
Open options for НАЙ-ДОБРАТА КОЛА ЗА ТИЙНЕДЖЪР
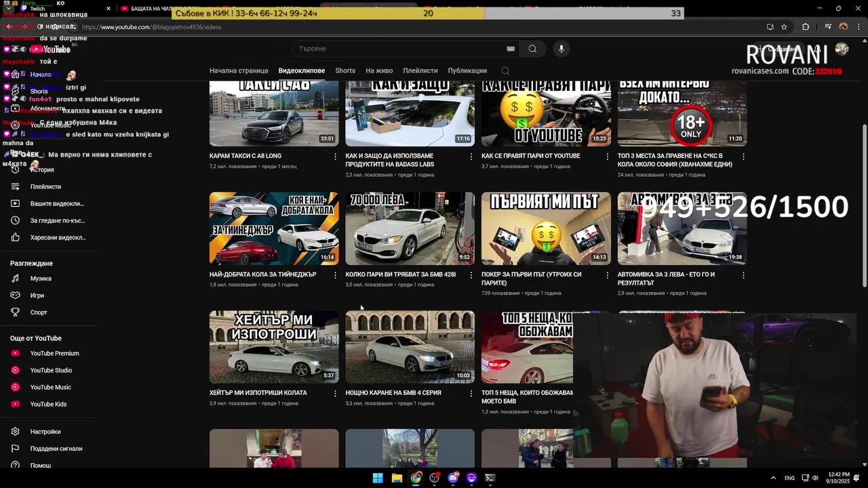click(335, 275)
